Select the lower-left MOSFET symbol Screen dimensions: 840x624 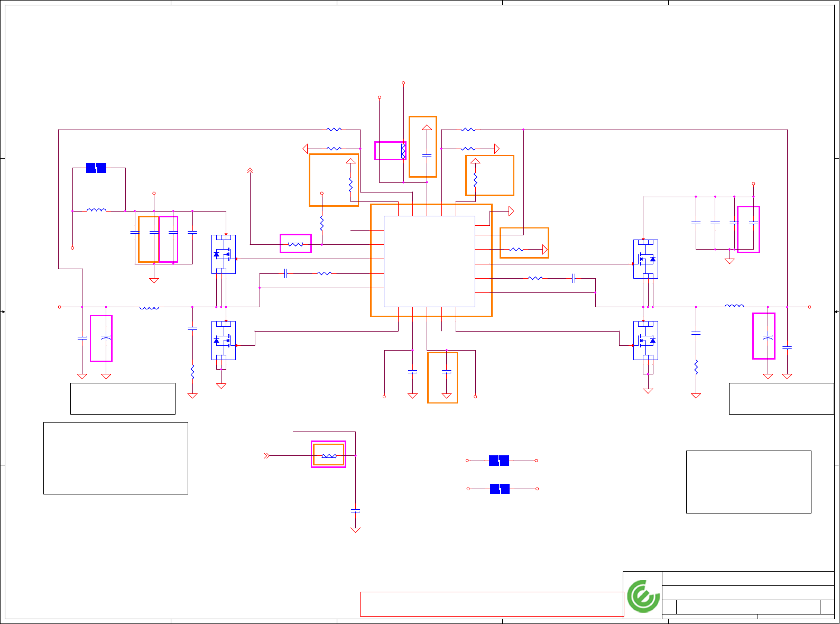[x=224, y=341]
